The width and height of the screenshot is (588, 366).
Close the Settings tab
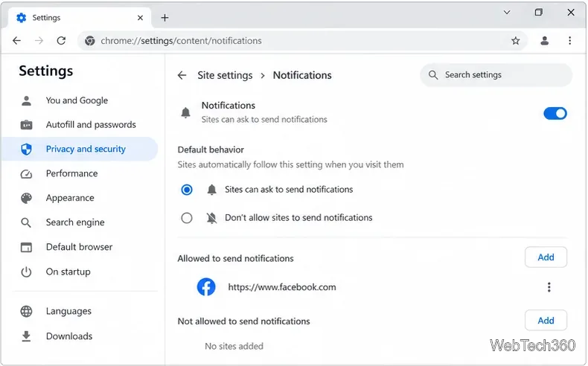(140, 18)
